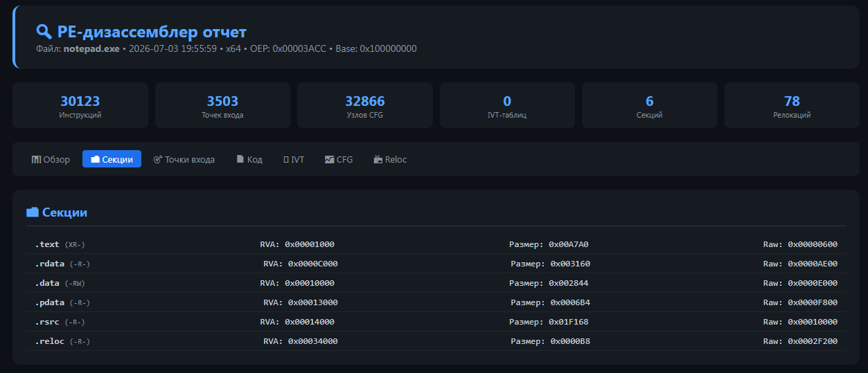The width and height of the screenshot is (868, 373).
Task: Select the .rdata section name
Action: tap(50, 264)
